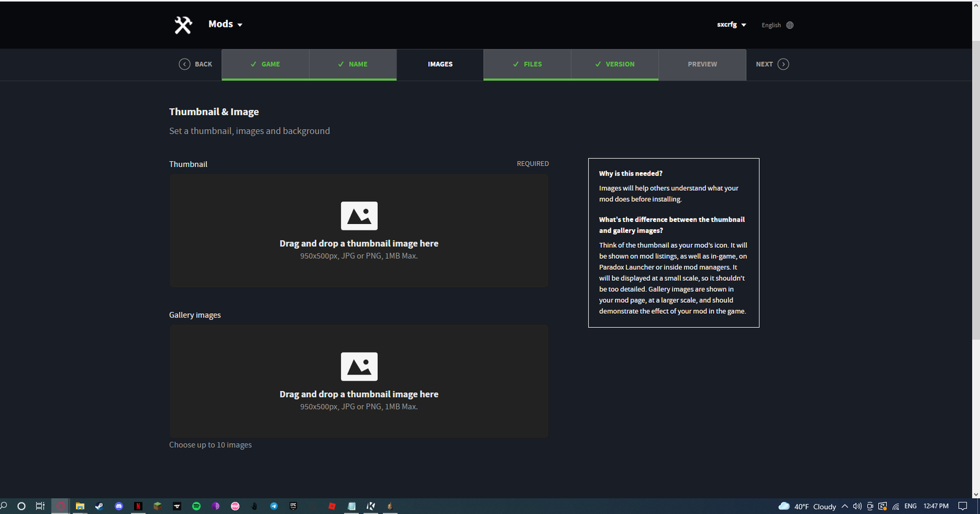Launch Netflix from the taskbar
Screen dimensions: 980x514
pyautogui.click(x=138, y=506)
